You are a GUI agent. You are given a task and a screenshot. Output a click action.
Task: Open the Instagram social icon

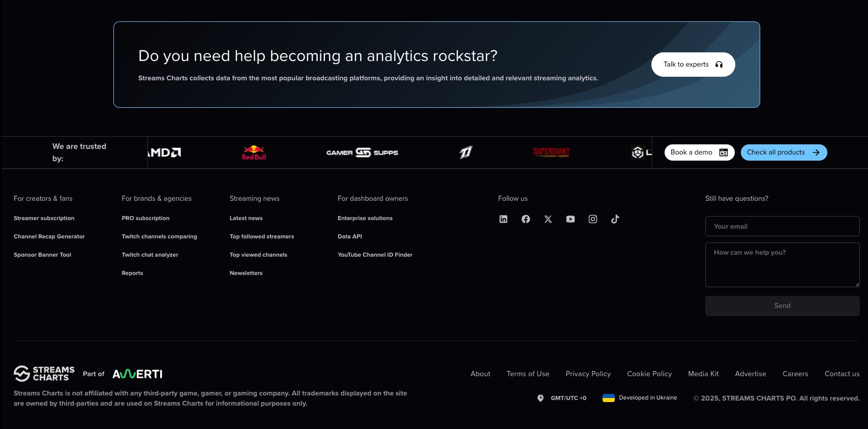(593, 219)
